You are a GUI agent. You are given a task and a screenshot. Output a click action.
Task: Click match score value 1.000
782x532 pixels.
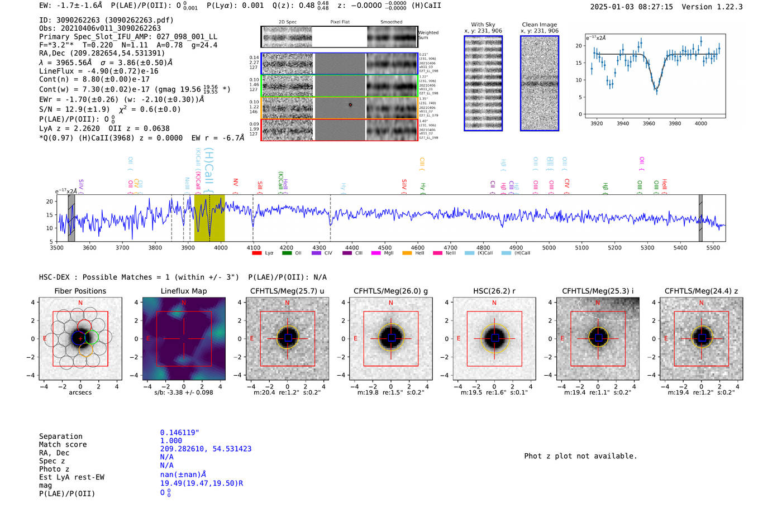click(171, 441)
